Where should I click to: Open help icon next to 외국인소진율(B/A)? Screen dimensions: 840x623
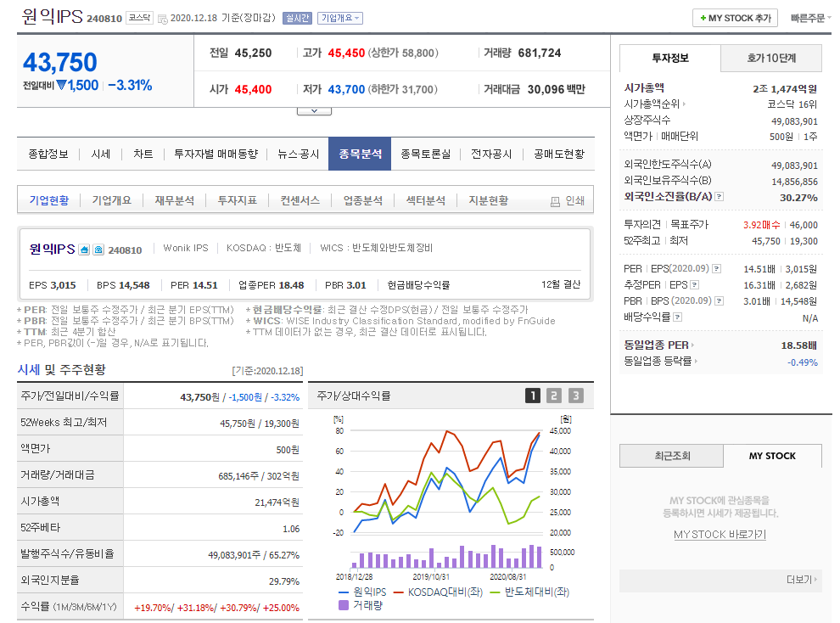(x=720, y=197)
